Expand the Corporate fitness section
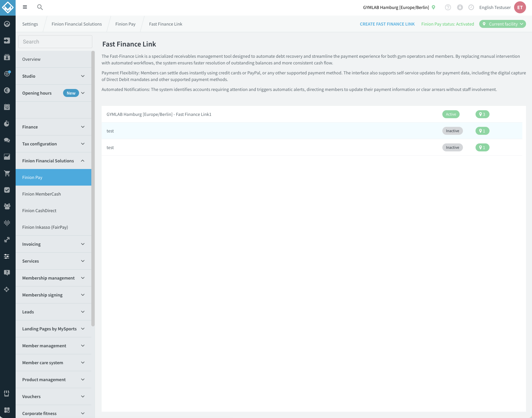The width and height of the screenshot is (532, 418). pyautogui.click(x=53, y=412)
